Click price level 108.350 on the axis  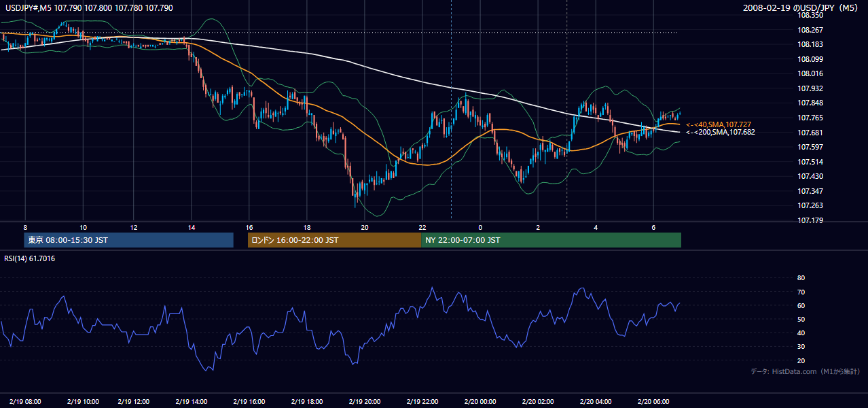coord(810,15)
